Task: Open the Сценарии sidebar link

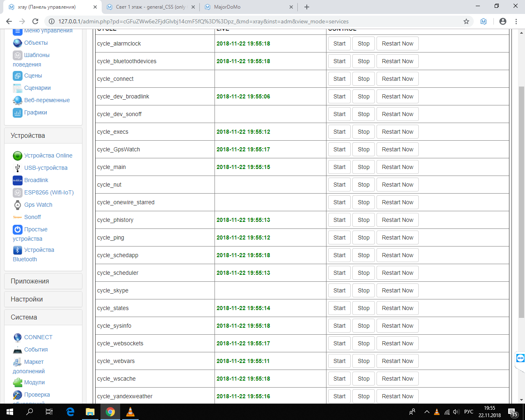Action: click(x=37, y=88)
